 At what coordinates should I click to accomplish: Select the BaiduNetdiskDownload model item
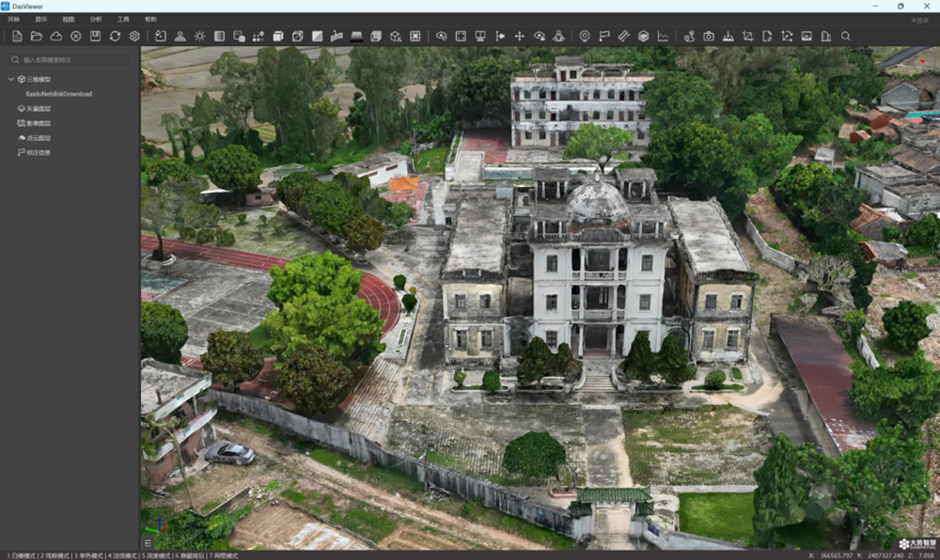(58, 94)
